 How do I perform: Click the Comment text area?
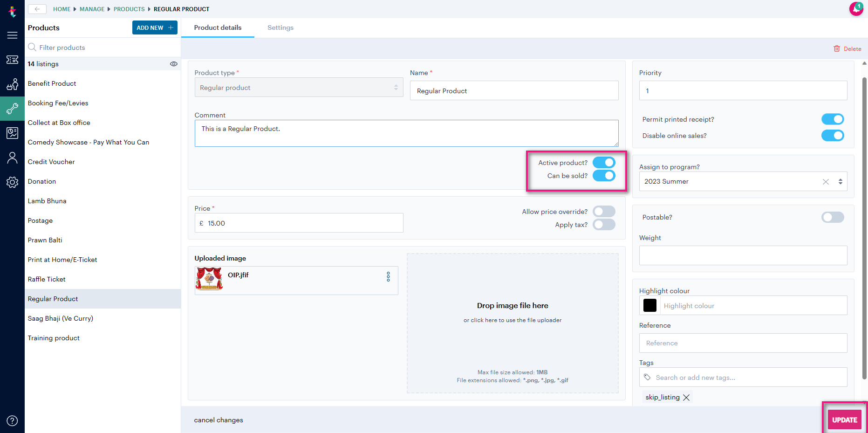[x=406, y=133]
